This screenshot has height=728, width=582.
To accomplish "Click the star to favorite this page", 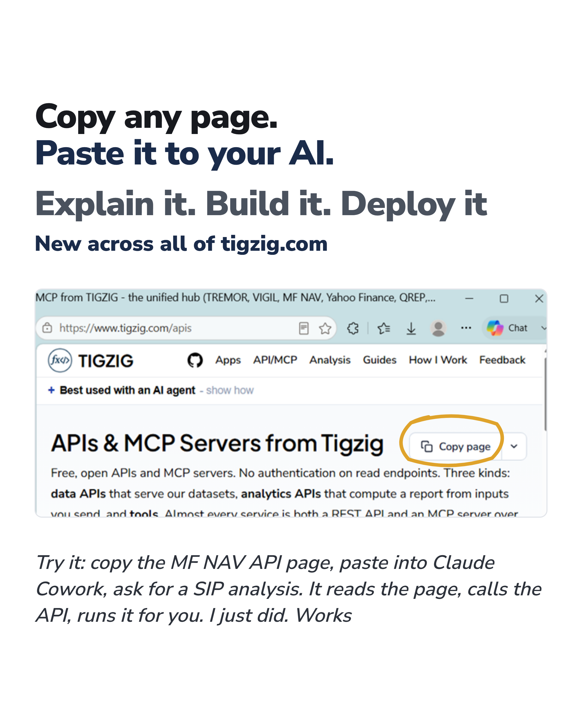I will click(x=325, y=328).
